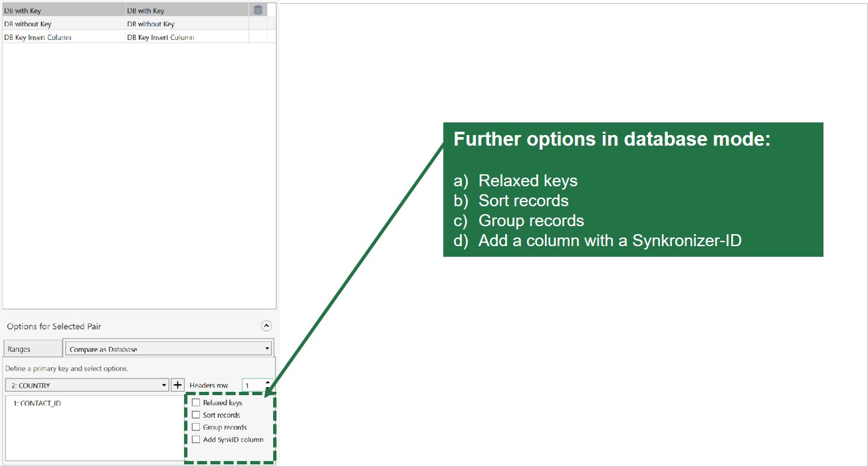Add key column with plus button
Screen dimensions: 868x467
[x=177, y=385]
